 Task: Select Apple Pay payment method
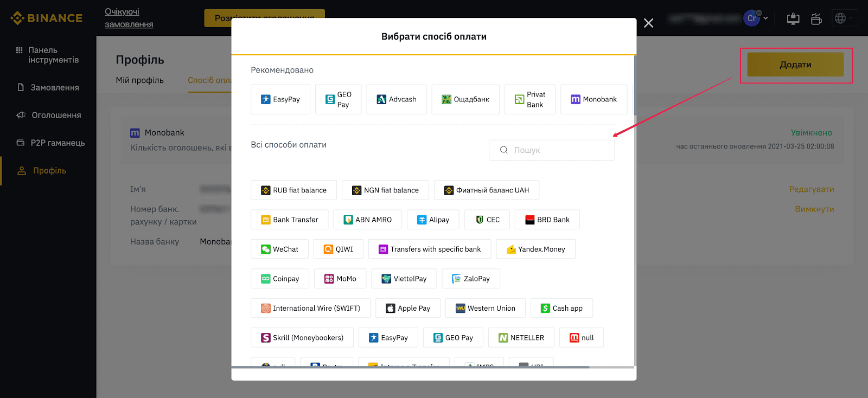[x=408, y=308]
